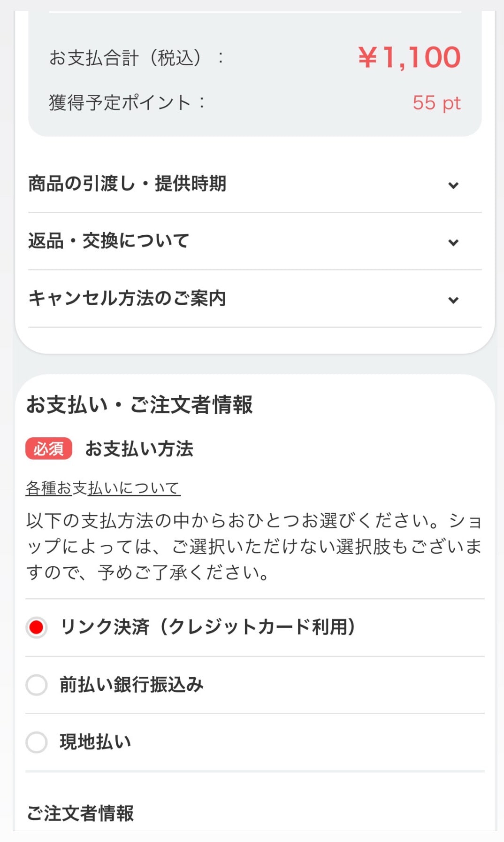Select the 前払い銀行振込み radio button
504x842 pixels.
(x=37, y=685)
